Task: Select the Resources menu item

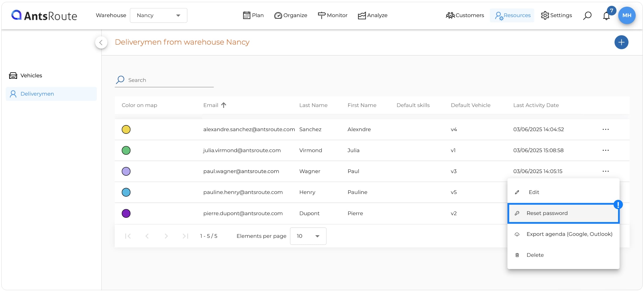Action: point(512,15)
